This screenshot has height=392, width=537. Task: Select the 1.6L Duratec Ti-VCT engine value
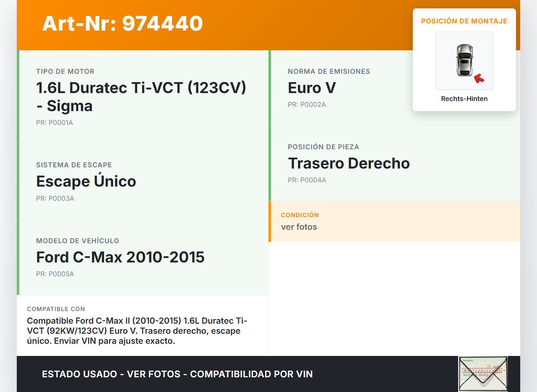click(x=141, y=97)
